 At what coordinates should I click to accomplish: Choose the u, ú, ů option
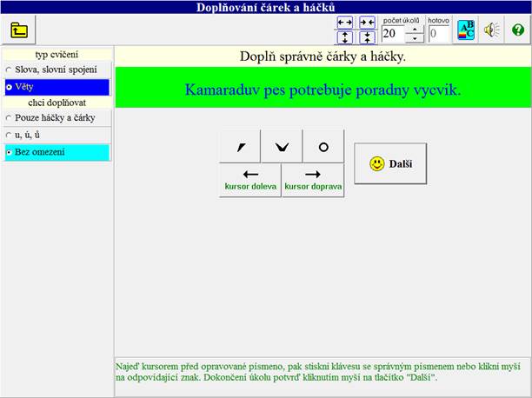[x=57, y=135]
